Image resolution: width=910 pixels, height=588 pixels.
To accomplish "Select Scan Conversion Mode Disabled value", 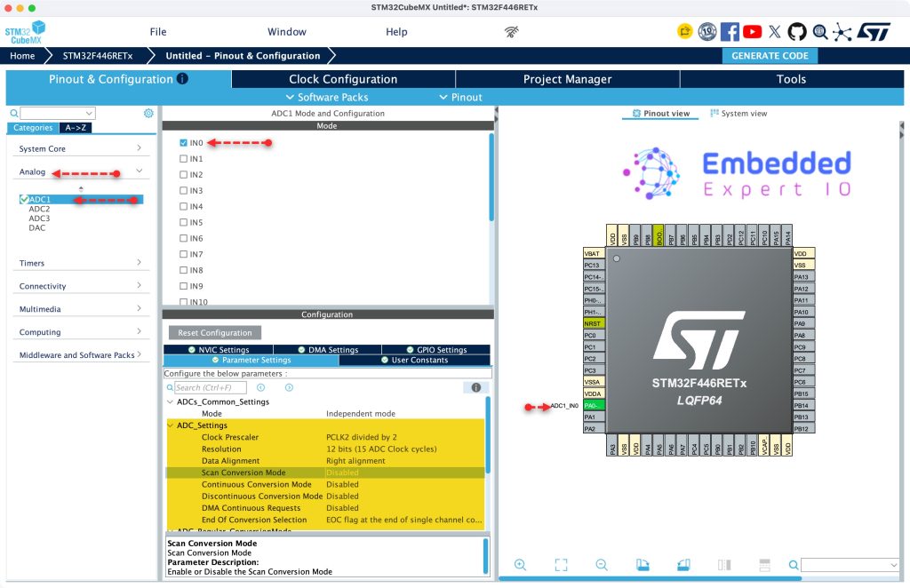I will 342,473.
